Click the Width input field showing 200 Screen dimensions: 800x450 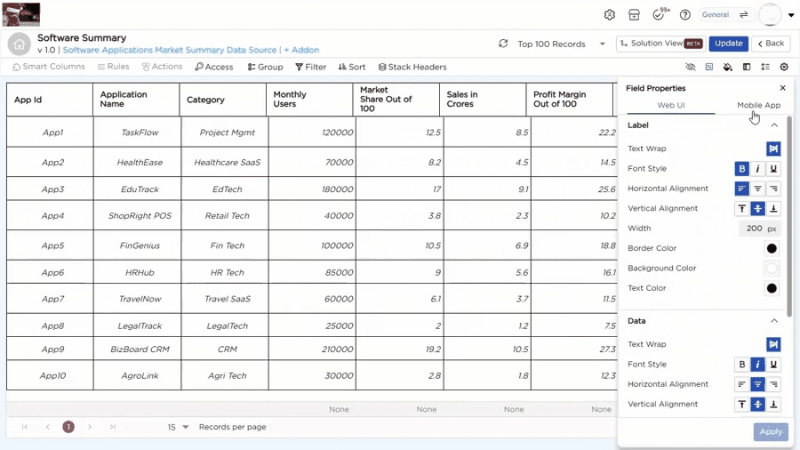coord(755,229)
